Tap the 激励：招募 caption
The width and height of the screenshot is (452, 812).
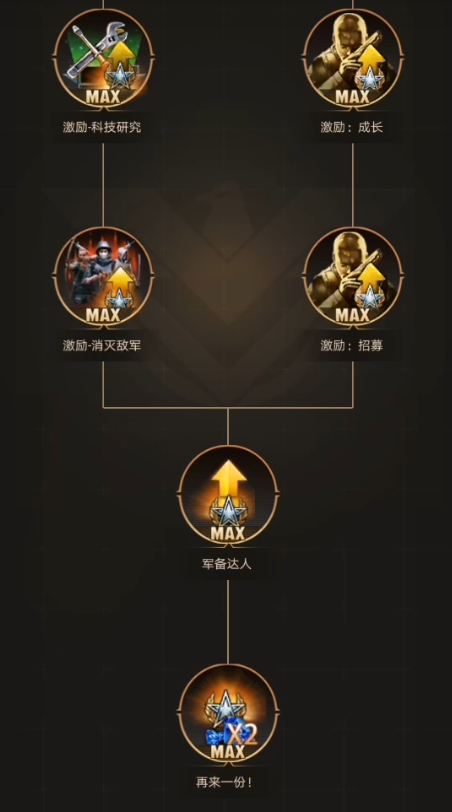[x=352, y=345]
